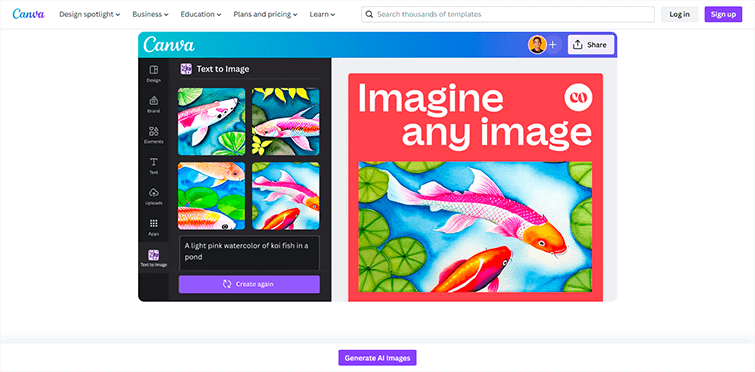Open the Text sidebar tool
This screenshot has height=372, width=755.
coord(154,166)
